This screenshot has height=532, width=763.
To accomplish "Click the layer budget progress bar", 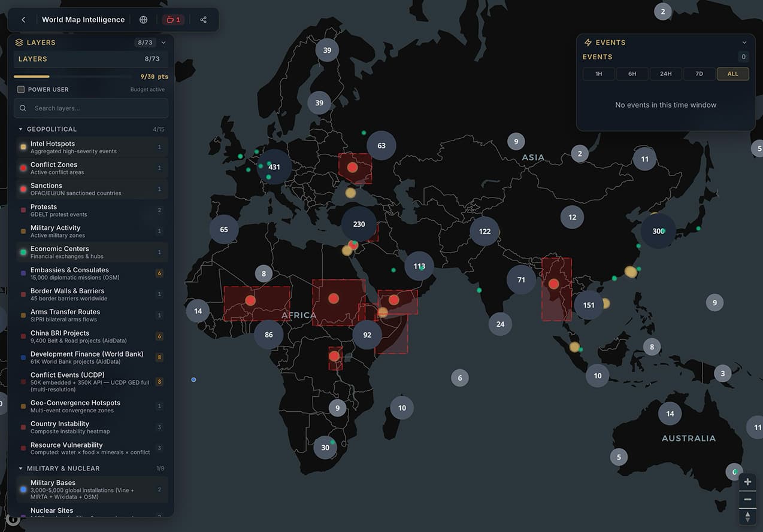I will pyautogui.click(x=72, y=77).
